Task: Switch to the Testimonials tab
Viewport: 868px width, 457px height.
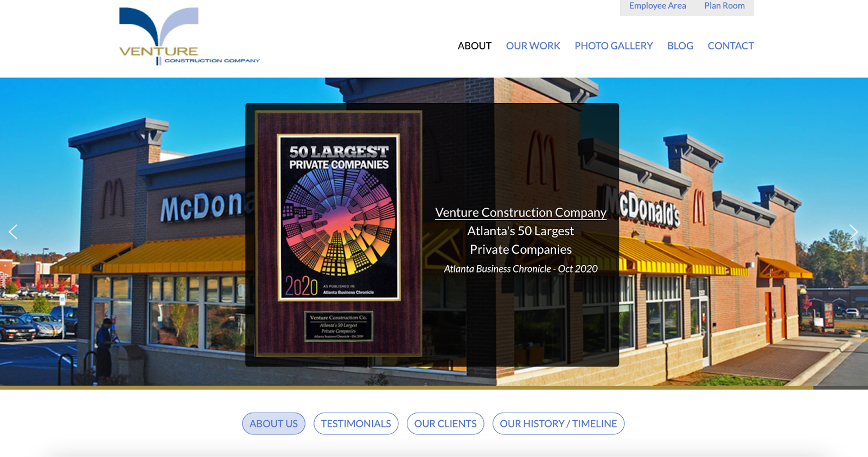Action: [356, 423]
